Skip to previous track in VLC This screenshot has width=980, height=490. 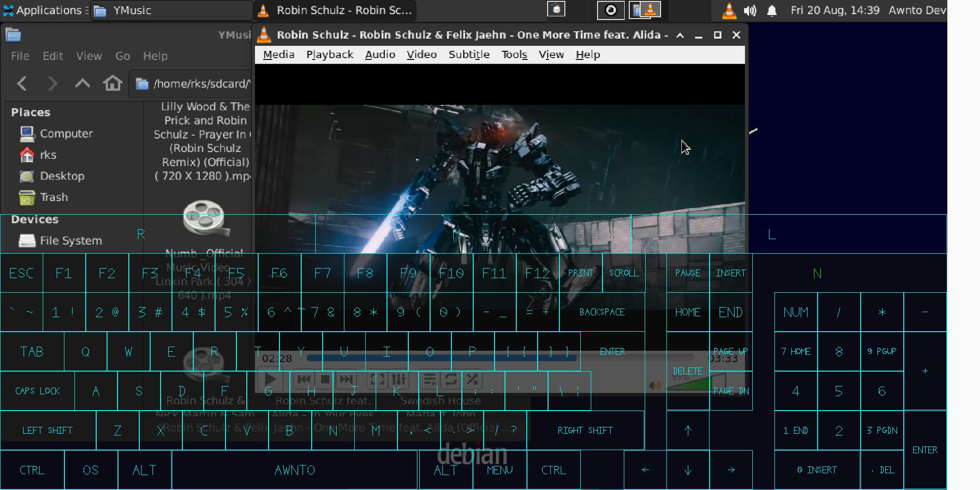(x=304, y=379)
